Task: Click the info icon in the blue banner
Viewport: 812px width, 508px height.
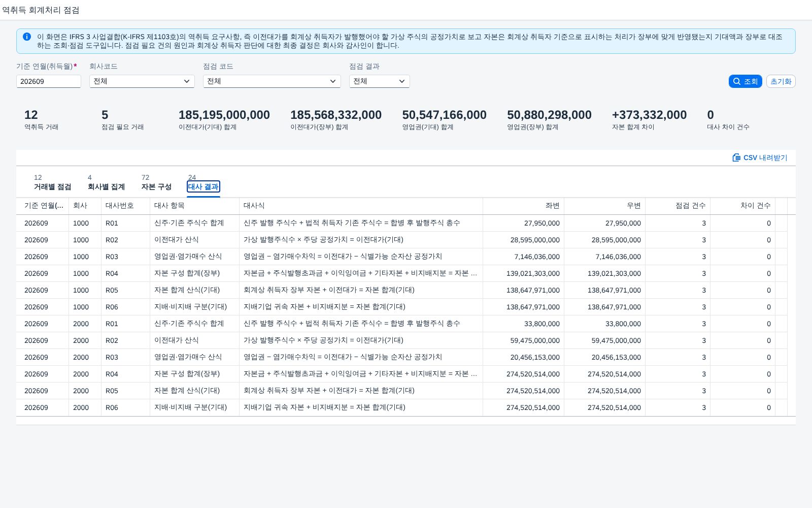Action: 27,37
